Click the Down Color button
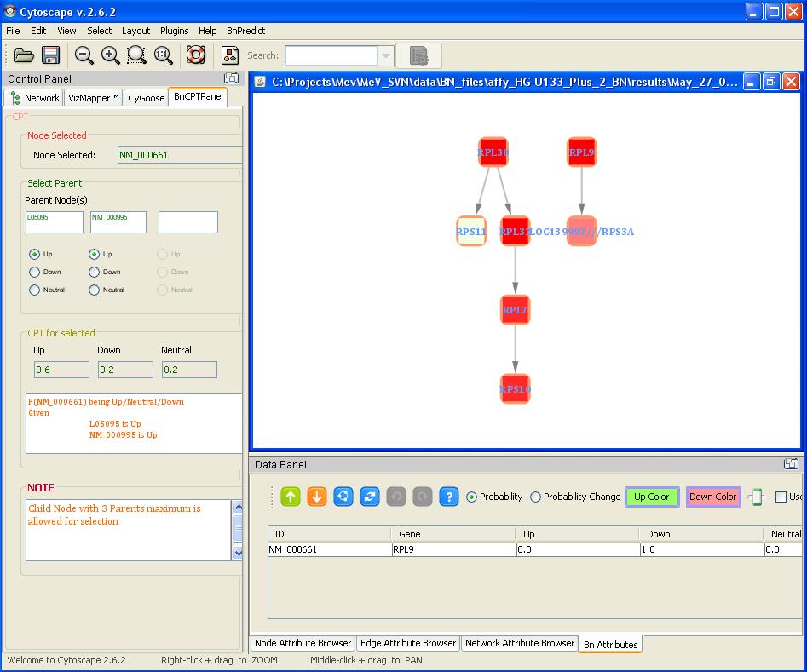Screen dimensions: 807x672 (712, 497)
